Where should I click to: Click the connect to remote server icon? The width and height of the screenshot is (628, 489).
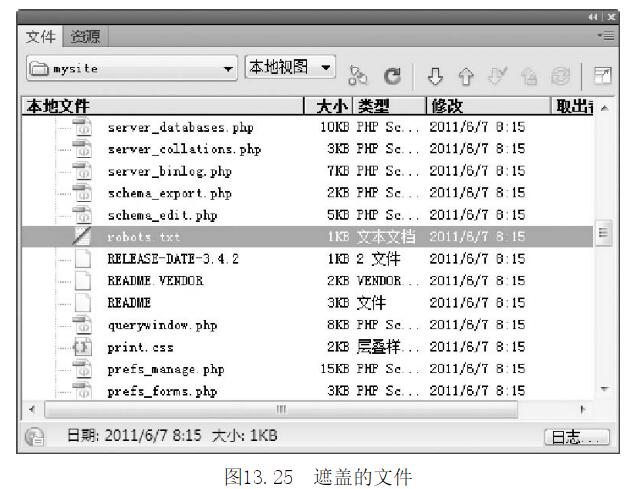point(356,75)
